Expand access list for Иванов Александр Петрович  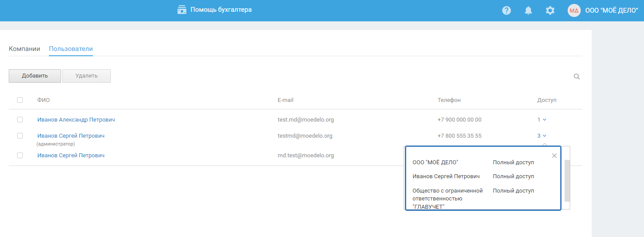pyautogui.click(x=542, y=119)
